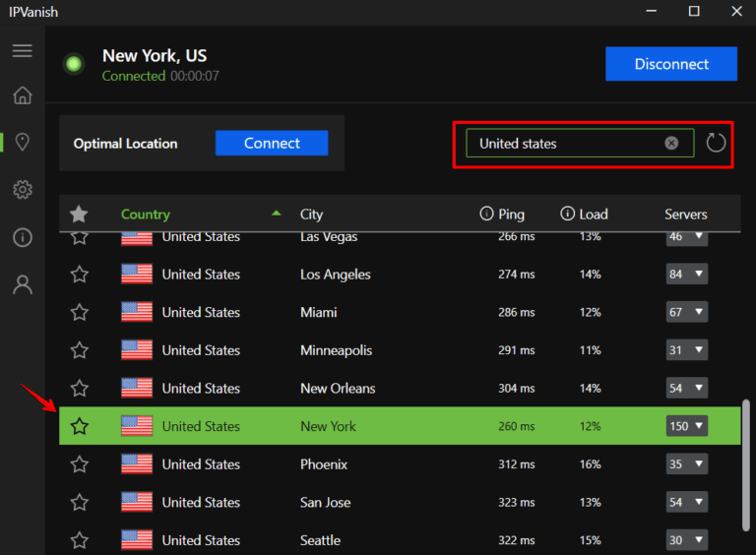Open New York servers dropdown showing 150
The height and width of the screenshot is (555, 756).
pos(687,426)
